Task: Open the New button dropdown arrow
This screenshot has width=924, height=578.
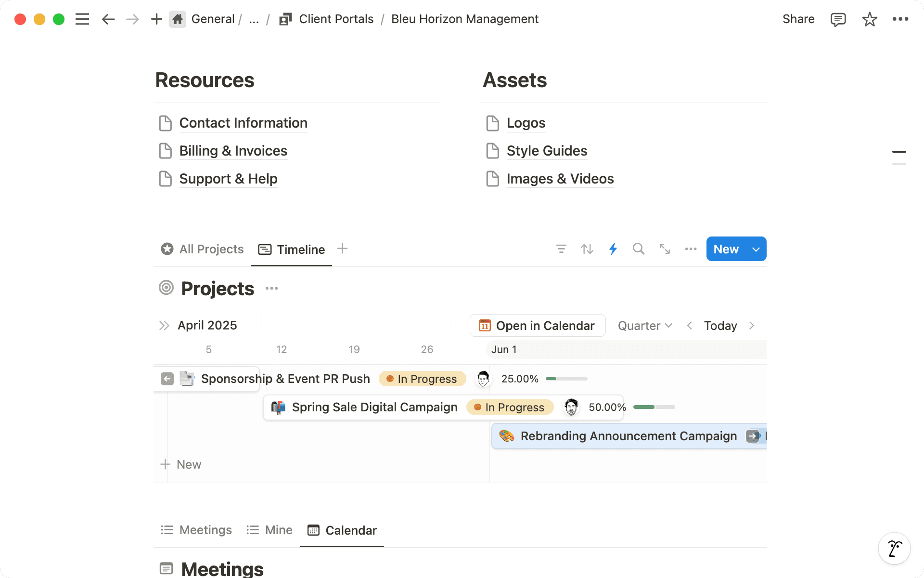Action: [755, 249]
